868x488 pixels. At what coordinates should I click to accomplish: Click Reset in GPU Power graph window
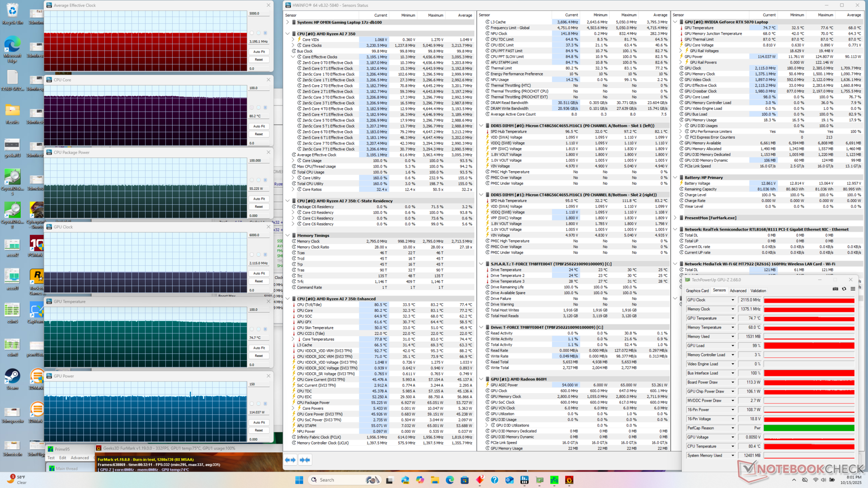point(259,430)
